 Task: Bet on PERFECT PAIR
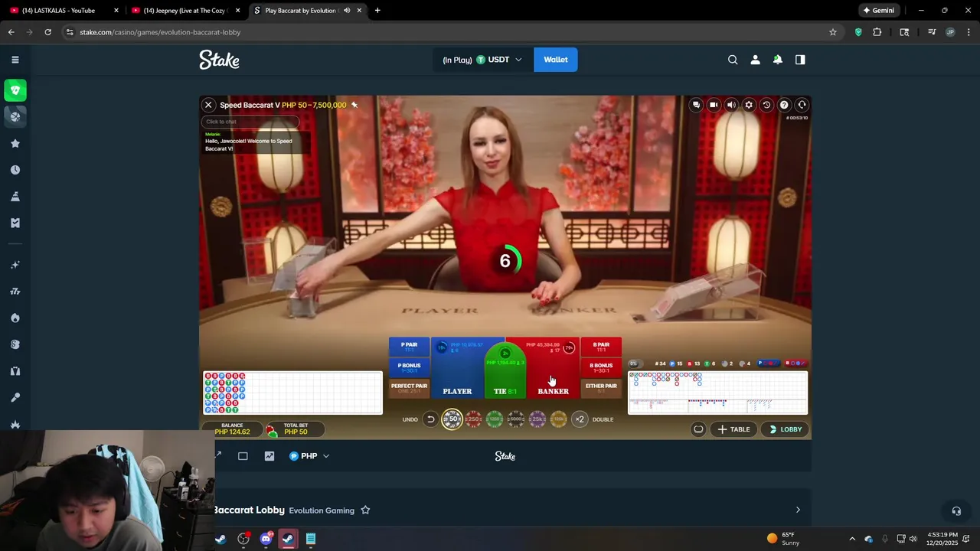coord(409,388)
